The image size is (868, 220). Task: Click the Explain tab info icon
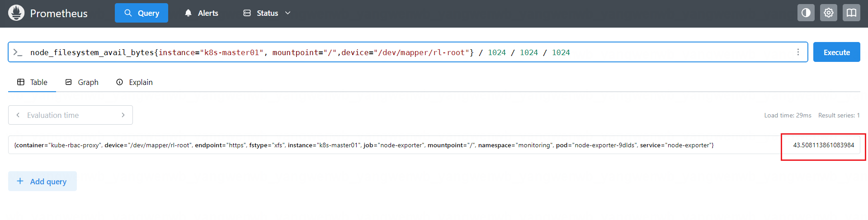tap(120, 82)
